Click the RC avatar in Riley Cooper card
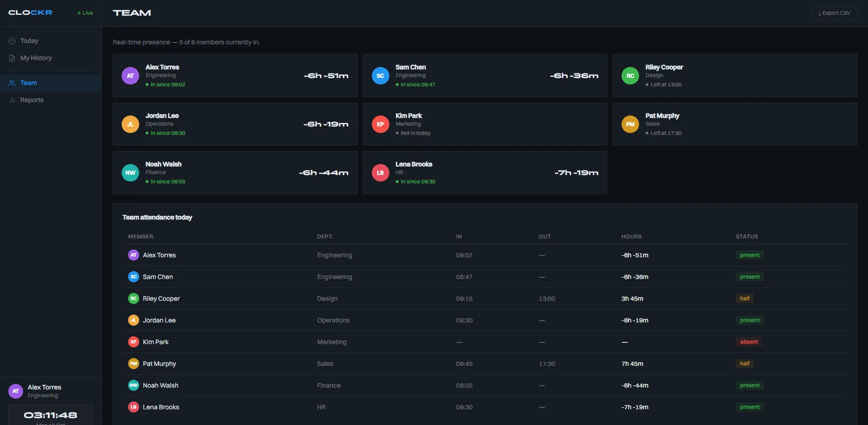Viewport: 868px width, 425px height. pos(630,76)
